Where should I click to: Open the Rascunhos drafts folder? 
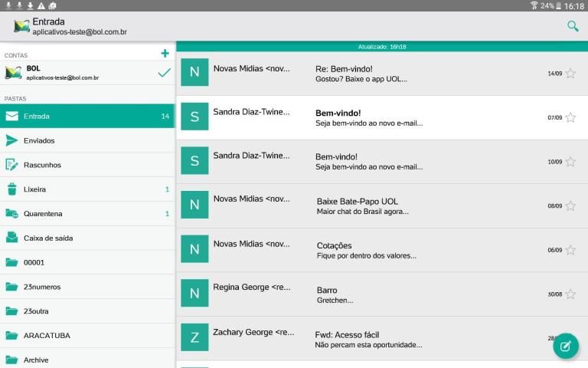coord(87,165)
